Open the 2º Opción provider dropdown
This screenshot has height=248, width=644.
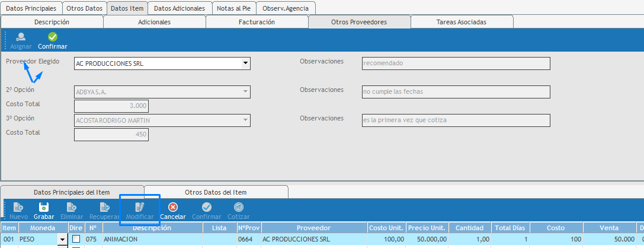coord(245,92)
